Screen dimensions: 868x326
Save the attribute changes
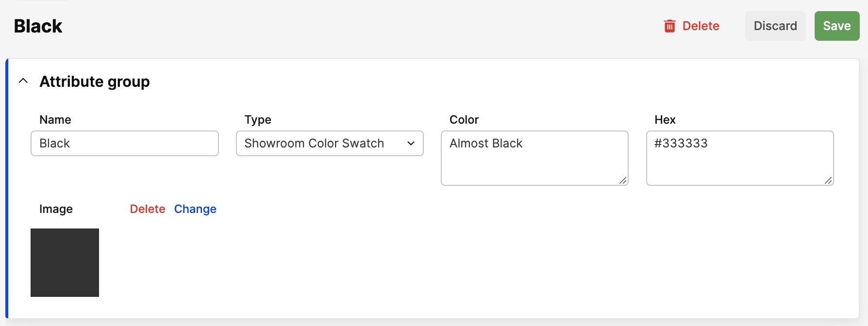tap(836, 26)
